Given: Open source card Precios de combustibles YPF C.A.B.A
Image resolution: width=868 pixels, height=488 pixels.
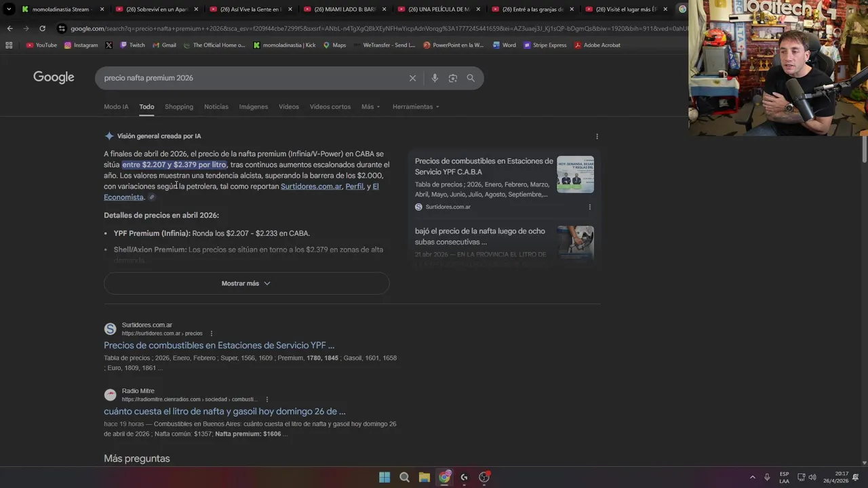Looking at the screenshot, I should point(484,167).
